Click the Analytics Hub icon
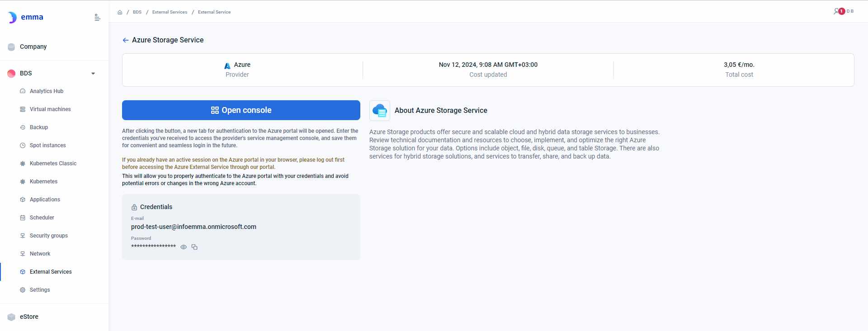Image resolution: width=868 pixels, height=331 pixels. coord(23,91)
